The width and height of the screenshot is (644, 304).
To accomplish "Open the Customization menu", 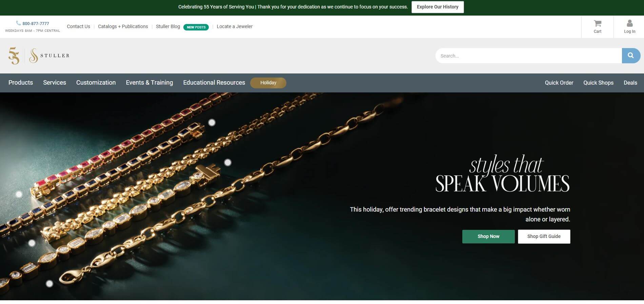I will pos(96,83).
